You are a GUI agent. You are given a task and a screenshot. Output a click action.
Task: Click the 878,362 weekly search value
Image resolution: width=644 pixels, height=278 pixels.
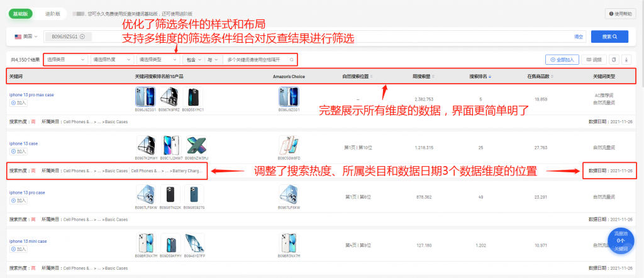tap(425, 197)
